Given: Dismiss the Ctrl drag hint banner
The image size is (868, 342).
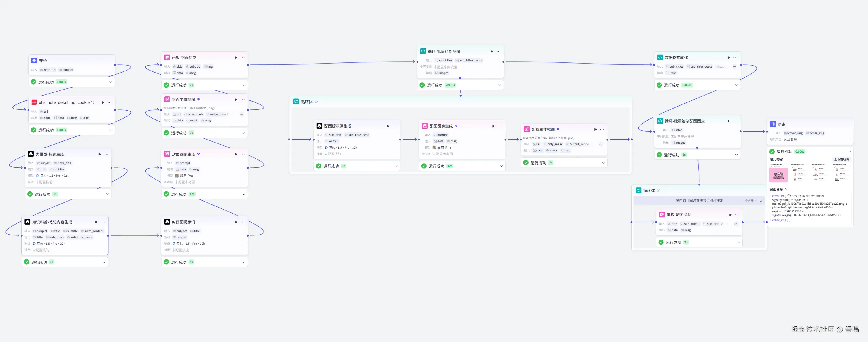Looking at the screenshot, I should 761,201.
